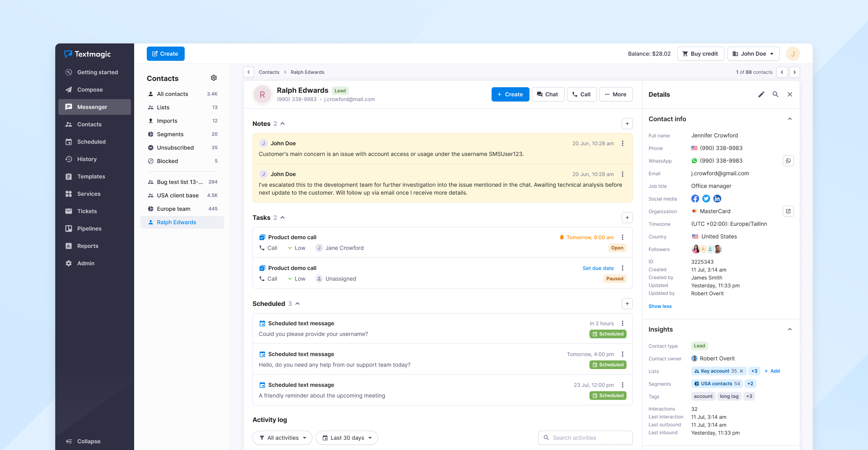Click the Contacts settings gear icon
Screen dimensions: 868x450
point(214,78)
